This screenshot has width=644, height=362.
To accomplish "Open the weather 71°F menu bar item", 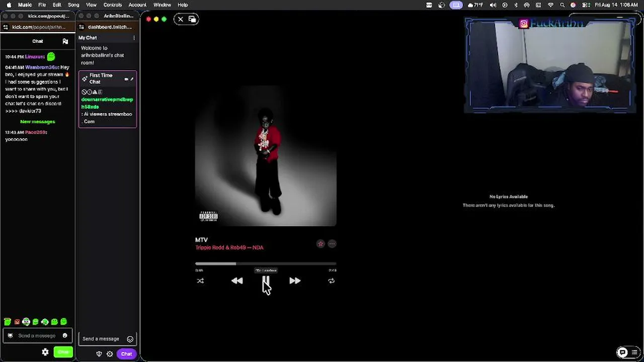I will 476,5.
